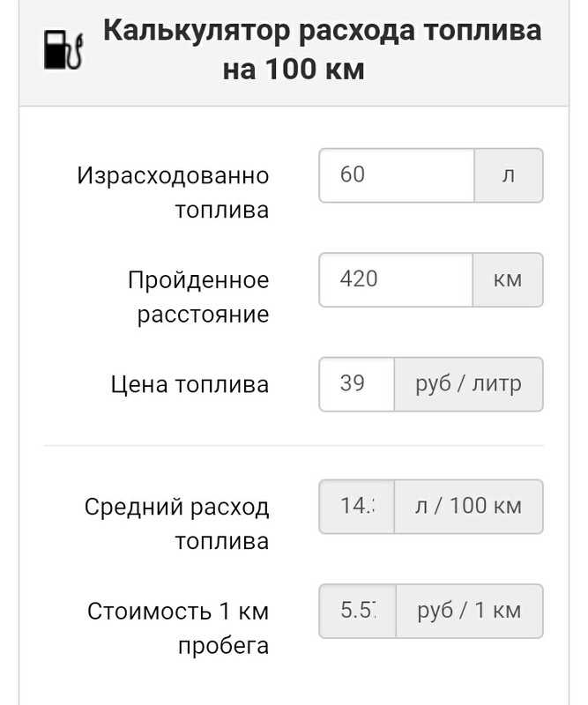Click the 'руб / 1 км' unit label
Image resolution: width=588 pixels, height=705 pixels.
click(x=468, y=610)
